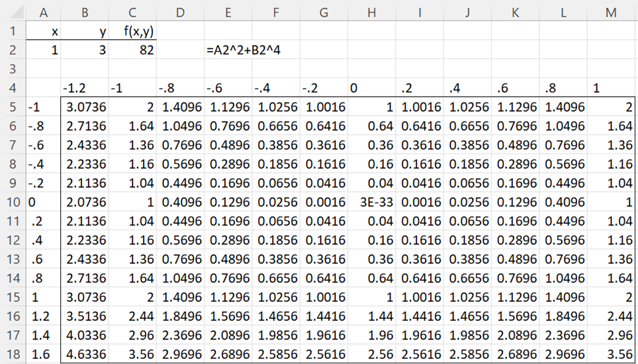Viewport: 638px width, 364px height.
Task: Select the column M header
Action: point(614,12)
